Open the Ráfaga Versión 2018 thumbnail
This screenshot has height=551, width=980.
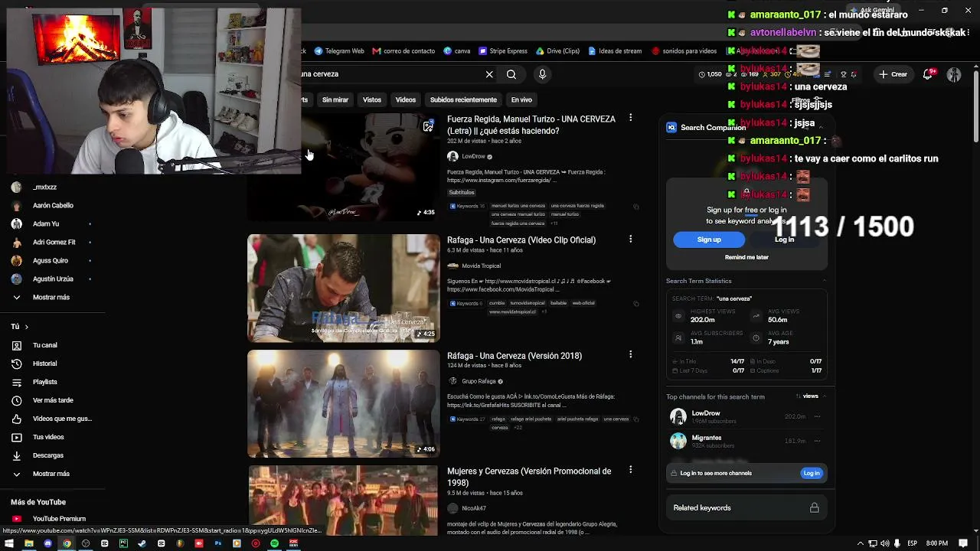click(343, 403)
